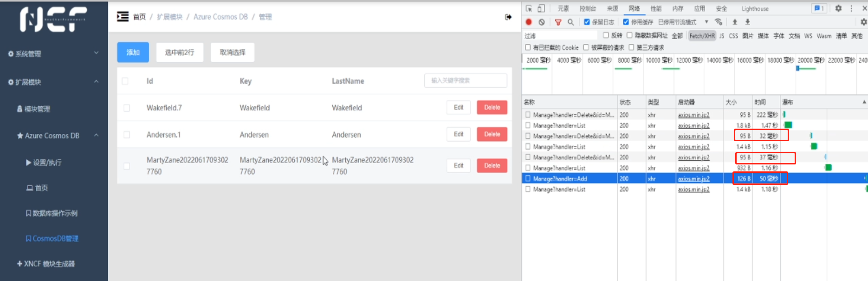The height and width of the screenshot is (281, 868).
Task: Toggle the 停用缓存 checkbox
Action: point(626,22)
